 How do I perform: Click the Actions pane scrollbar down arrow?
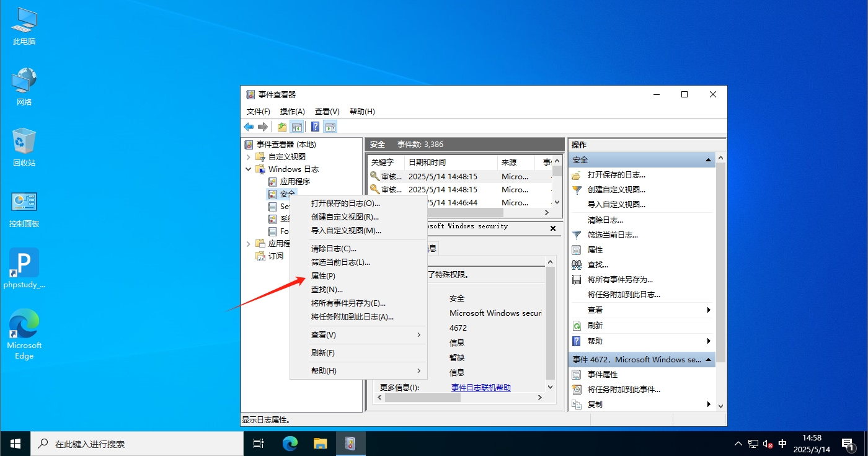click(720, 406)
